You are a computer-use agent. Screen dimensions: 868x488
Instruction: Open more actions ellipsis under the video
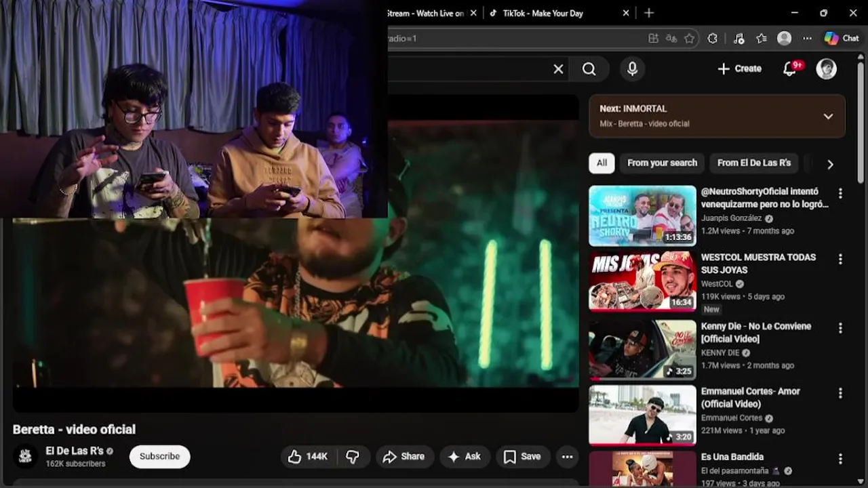coord(568,457)
